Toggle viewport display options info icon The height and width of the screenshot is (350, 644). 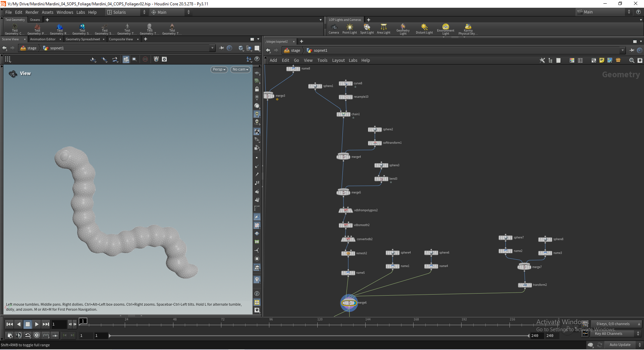pyautogui.click(x=257, y=294)
